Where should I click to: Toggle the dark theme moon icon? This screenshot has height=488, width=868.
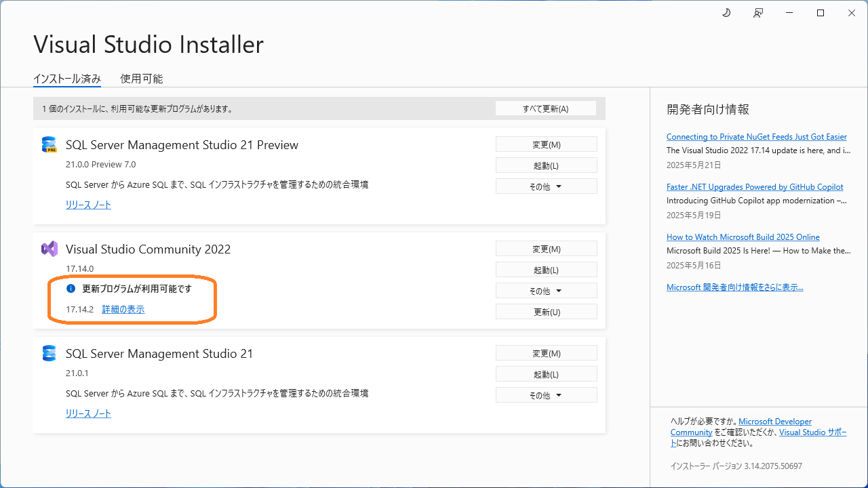(726, 13)
